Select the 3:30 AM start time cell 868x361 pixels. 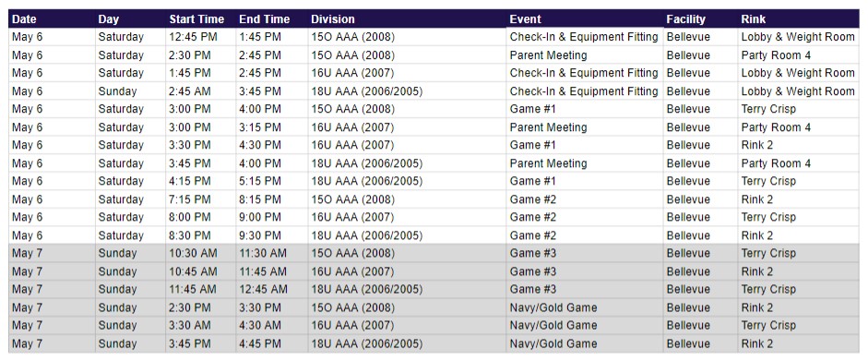(200, 325)
